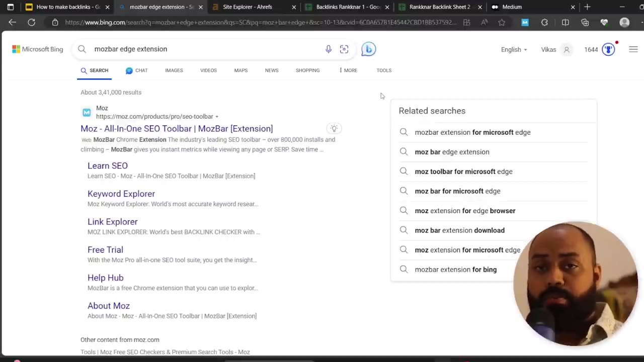Open the Free Trial sitelink
This screenshot has height=362, width=644.
click(x=105, y=250)
